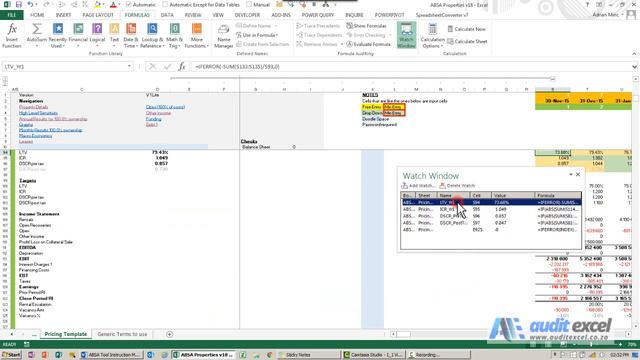Follow the Other Income navigation link
640x360 pixels.
point(158,113)
